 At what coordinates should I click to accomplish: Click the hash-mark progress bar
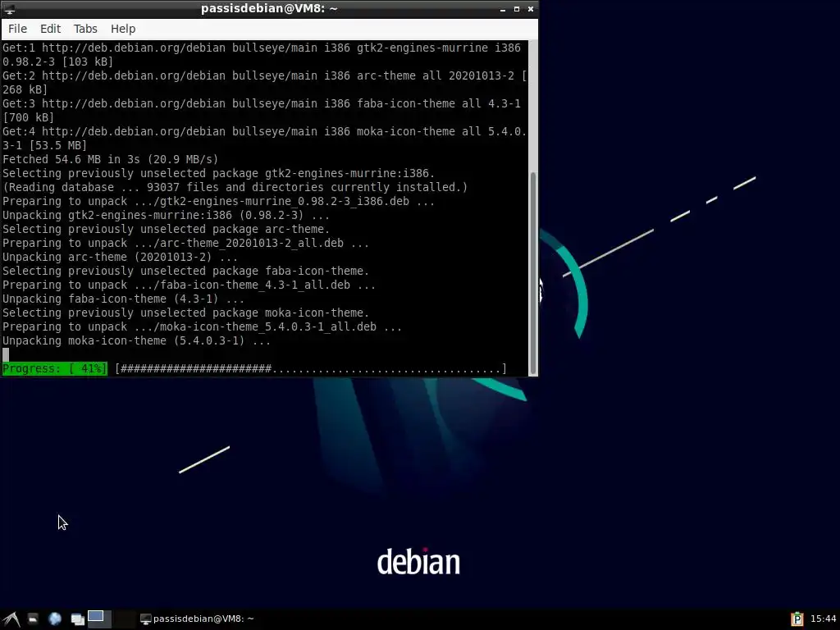[311, 368]
